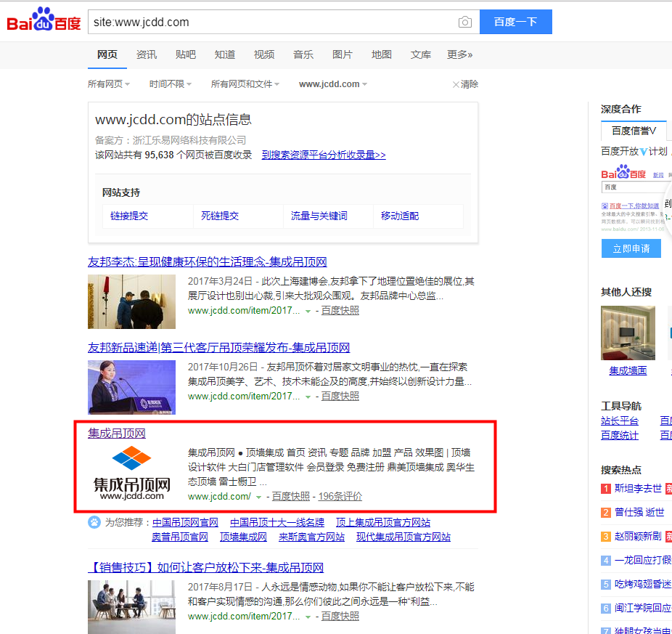This screenshot has width=672, height=634.
Task: Click the Baidu logo
Action: pos(44,20)
